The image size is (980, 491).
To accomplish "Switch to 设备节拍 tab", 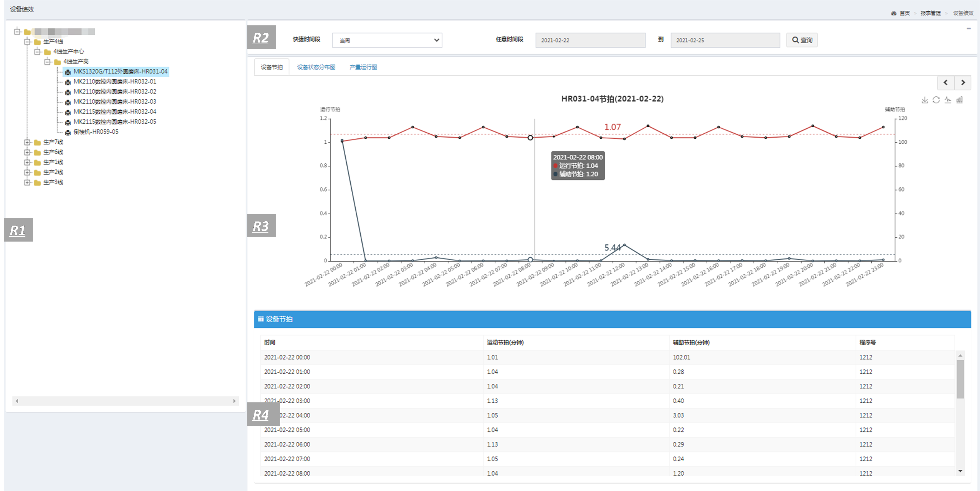I will point(272,67).
